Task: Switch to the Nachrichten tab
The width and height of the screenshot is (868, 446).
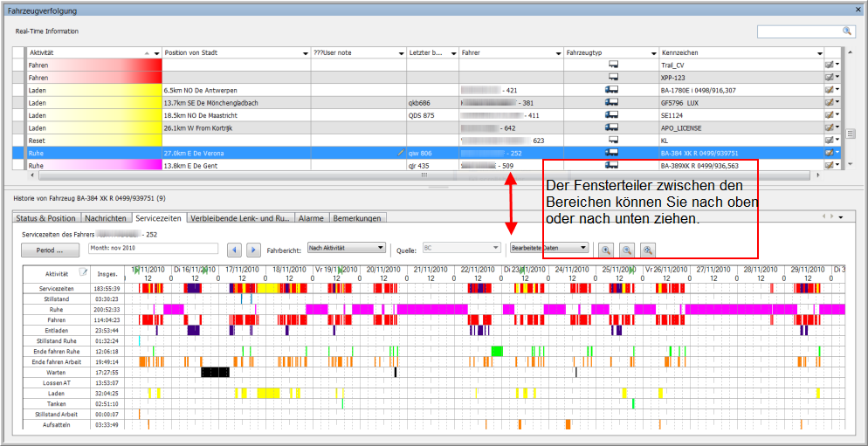Action: pyautogui.click(x=106, y=218)
